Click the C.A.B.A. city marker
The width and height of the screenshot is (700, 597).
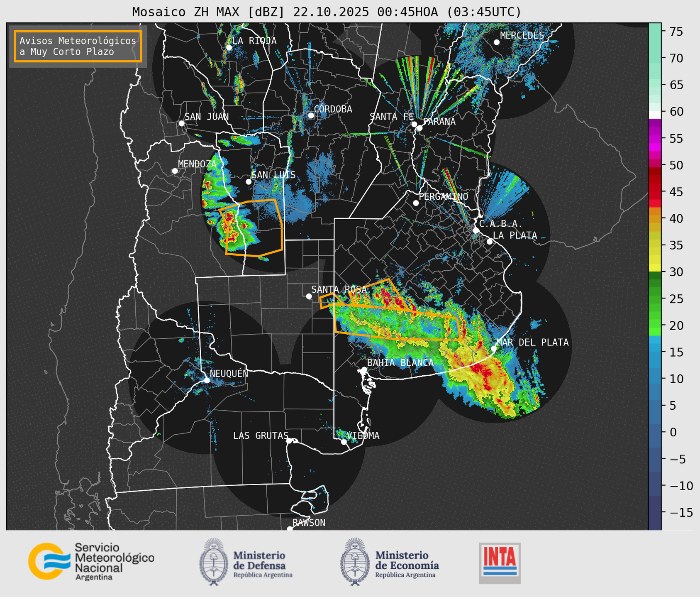point(476,230)
